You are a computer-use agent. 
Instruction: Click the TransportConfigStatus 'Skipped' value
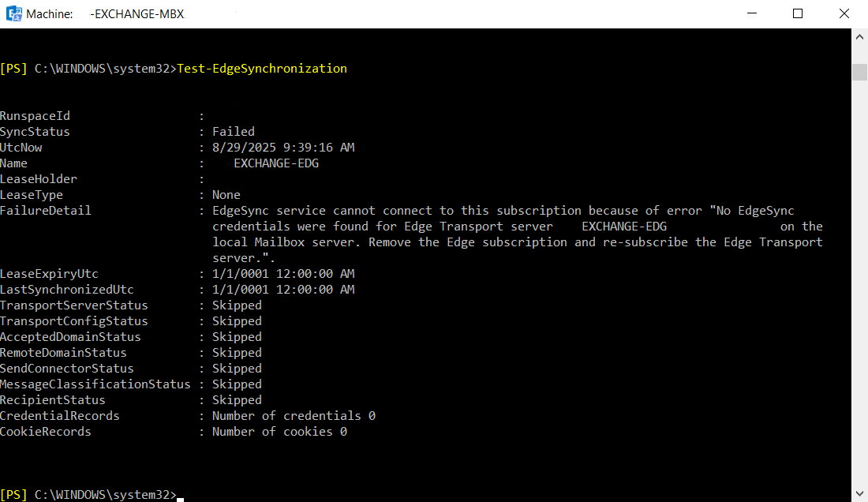237,321
